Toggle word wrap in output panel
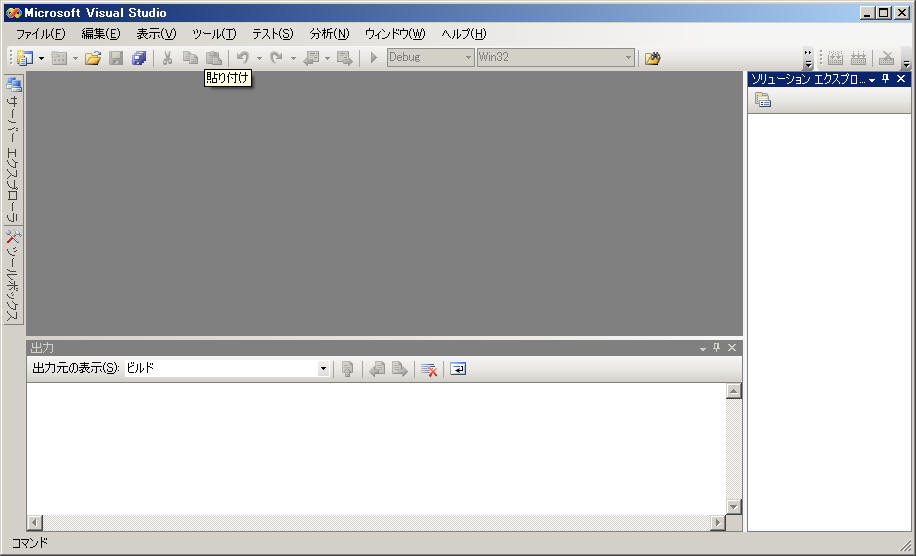Viewport: 916px width, 556px height. pyautogui.click(x=457, y=369)
